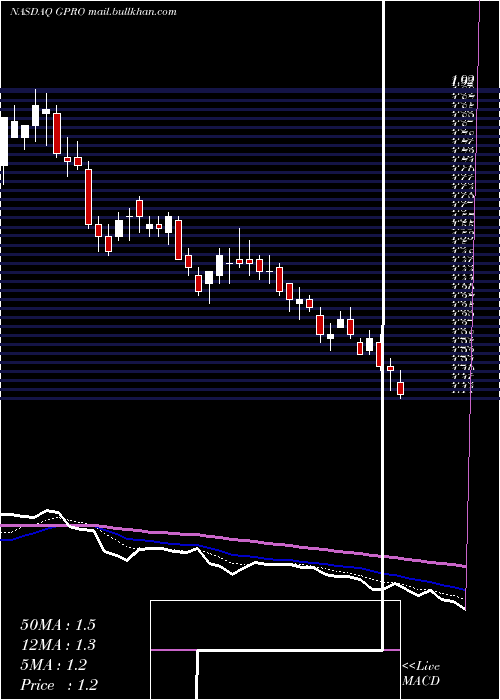Click the NASDAQ GPRO mail.bullkhan.com title text
The width and height of the screenshot is (500, 700).
pos(93,12)
